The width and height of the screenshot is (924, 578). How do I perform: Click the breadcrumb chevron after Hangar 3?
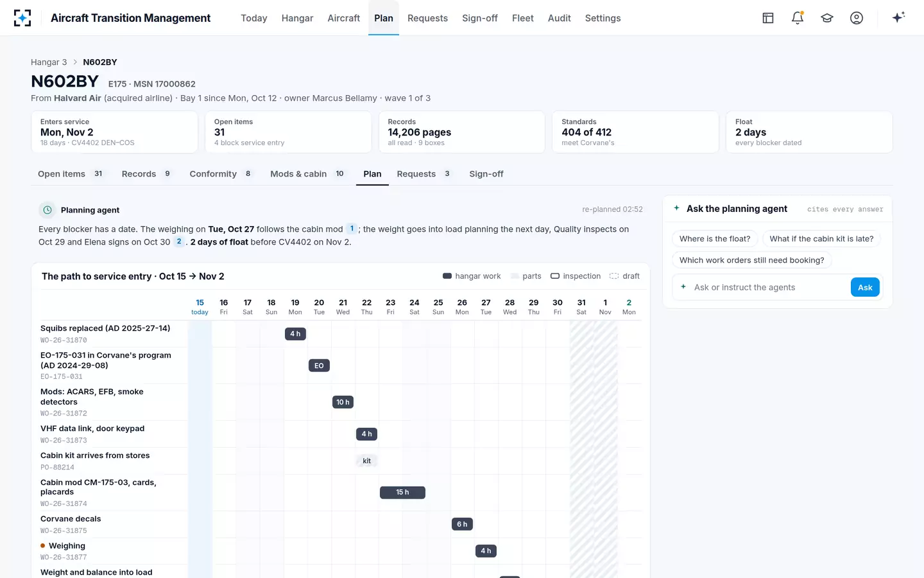75,62
